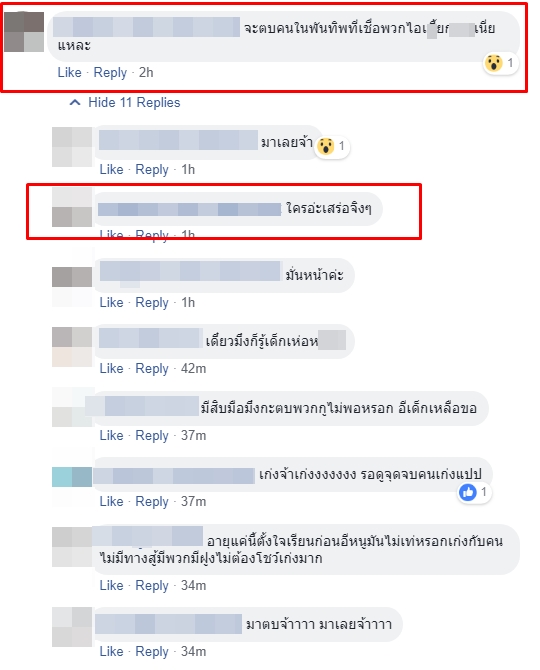
Task: Reply to the มั่นหน้าค่ะ comment
Action: pos(152,302)
